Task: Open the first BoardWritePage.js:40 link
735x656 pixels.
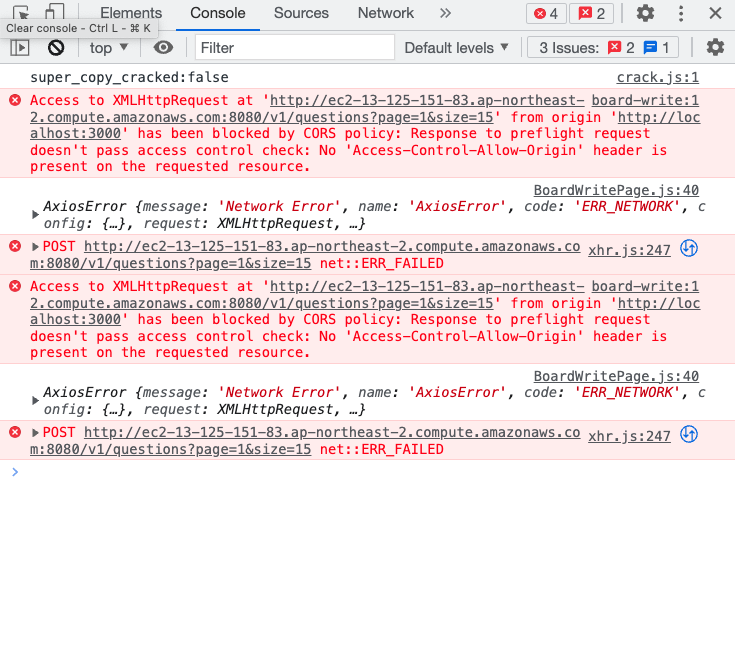Action: (x=616, y=190)
